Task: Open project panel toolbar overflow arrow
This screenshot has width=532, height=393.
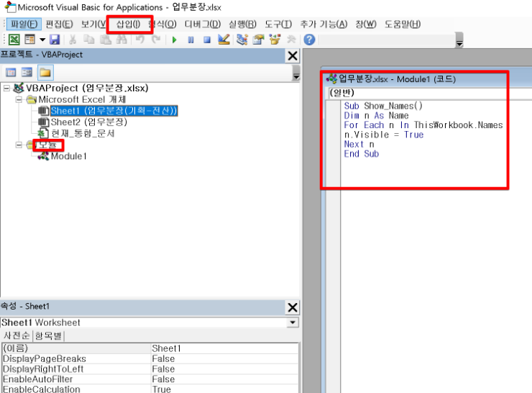Action: point(296,73)
